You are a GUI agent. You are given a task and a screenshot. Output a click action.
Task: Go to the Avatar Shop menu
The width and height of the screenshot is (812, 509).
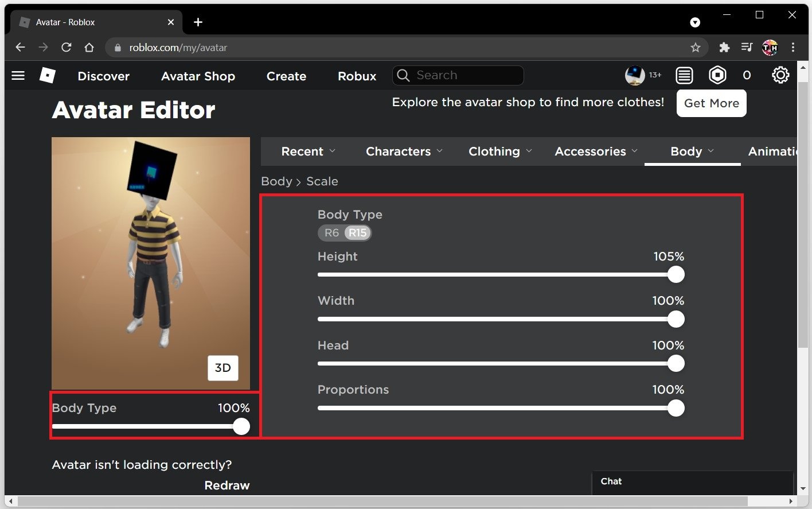(198, 76)
